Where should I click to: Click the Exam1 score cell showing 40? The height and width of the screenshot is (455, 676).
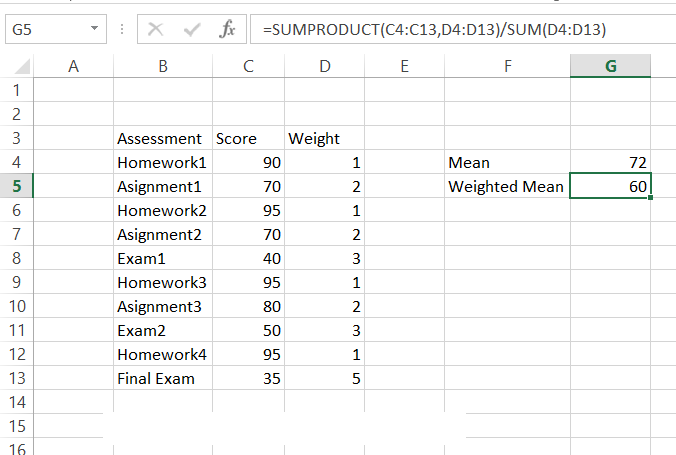click(248, 258)
